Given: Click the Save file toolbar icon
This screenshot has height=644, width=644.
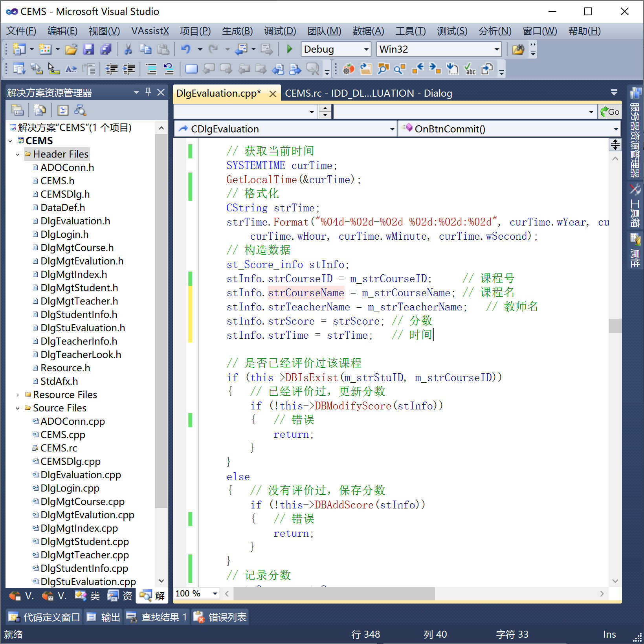Looking at the screenshot, I should point(89,49).
